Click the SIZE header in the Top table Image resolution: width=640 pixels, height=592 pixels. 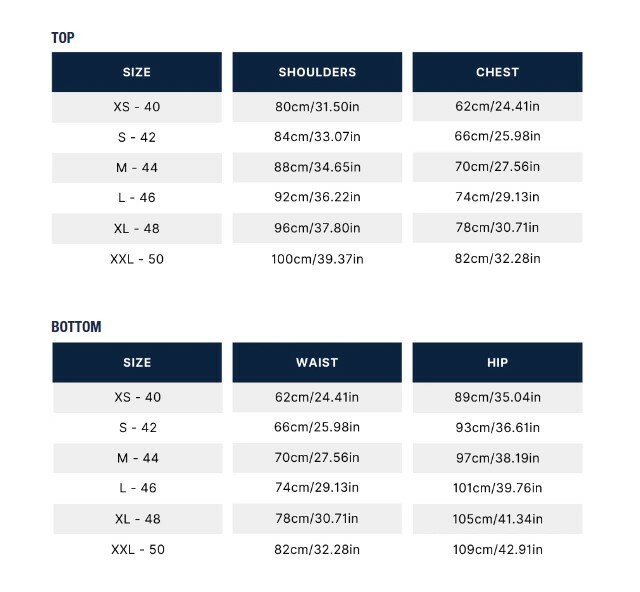coord(137,72)
